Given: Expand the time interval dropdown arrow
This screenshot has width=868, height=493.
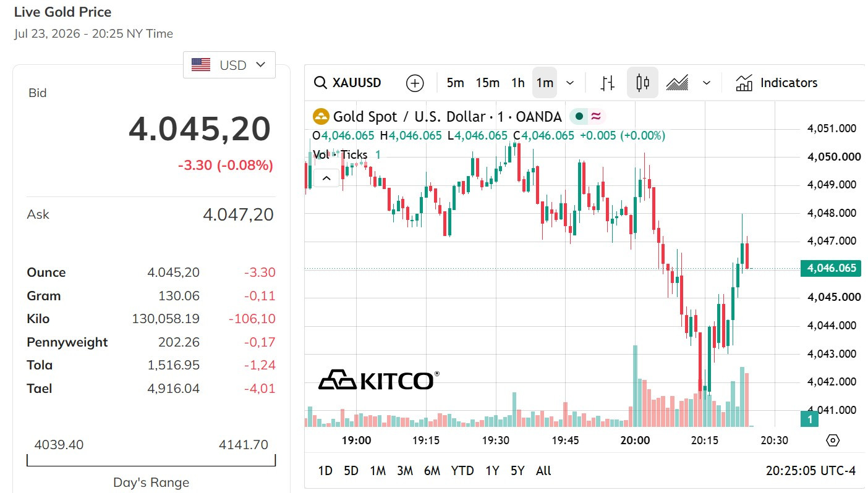Looking at the screenshot, I should point(570,83).
